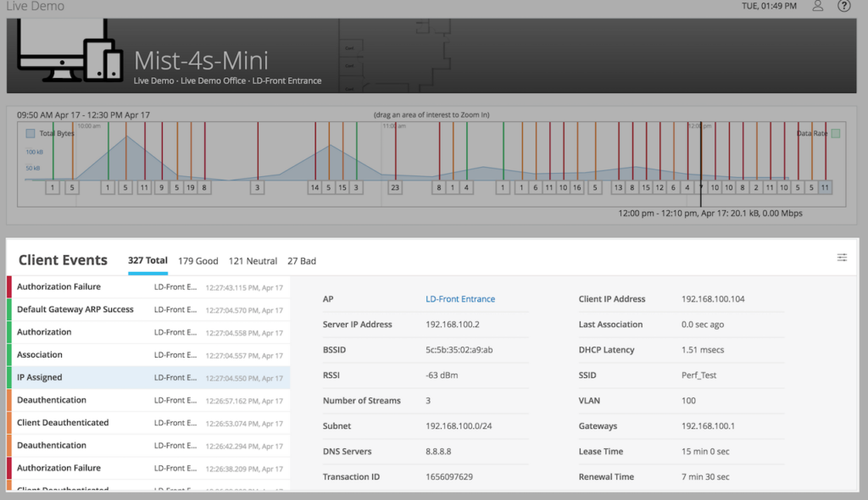Toggle the Total Bytes checkbox

tap(32, 133)
